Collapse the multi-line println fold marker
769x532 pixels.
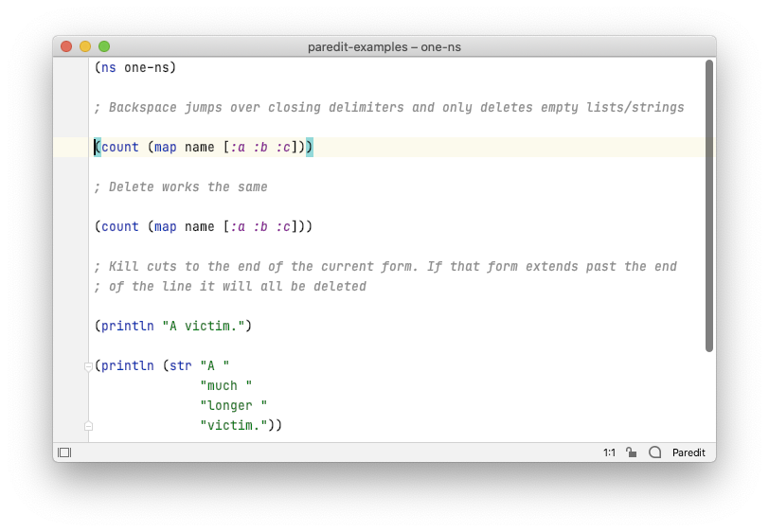click(x=88, y=366)
